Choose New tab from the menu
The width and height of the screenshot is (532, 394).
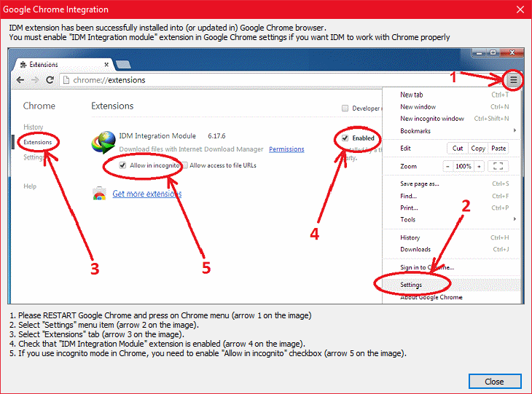pos(451,95)
